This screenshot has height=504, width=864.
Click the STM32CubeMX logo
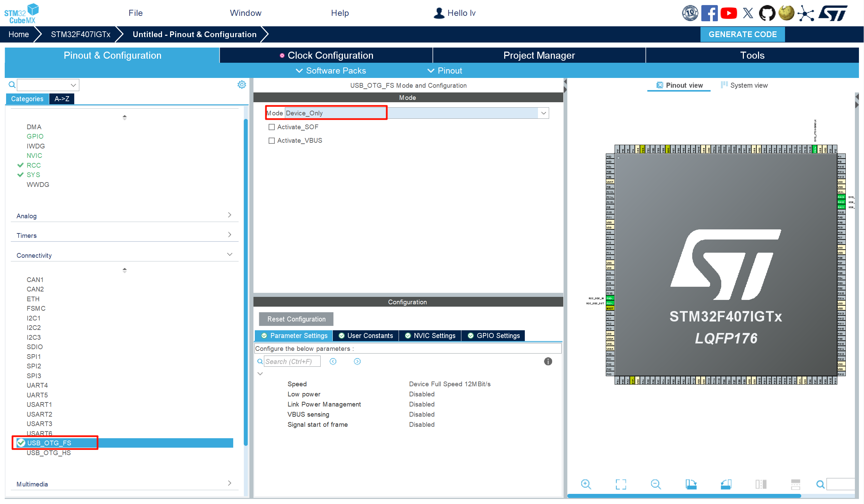[21, 13]
